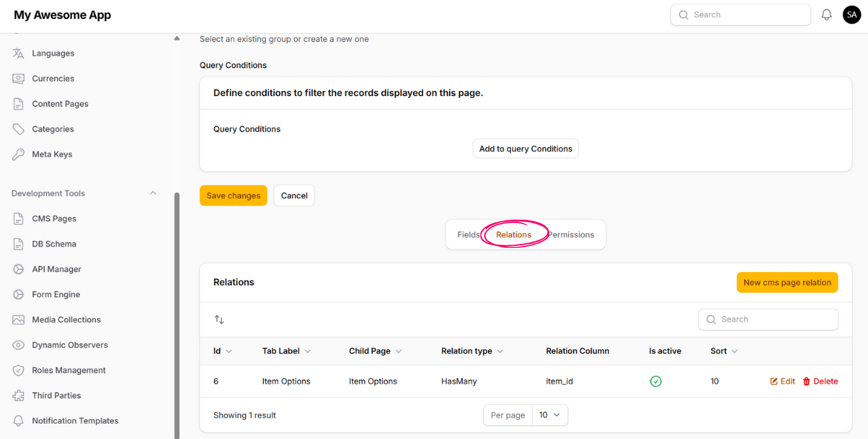Sort by the Relation type column
Image resolution: width=868 pixels, height=439 pixels.
472,351
